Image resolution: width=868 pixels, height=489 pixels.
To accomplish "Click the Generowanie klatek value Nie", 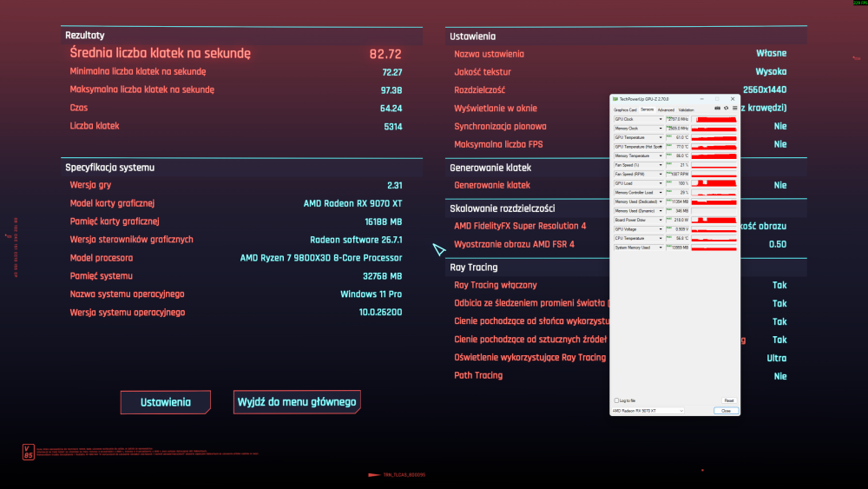I will coord(780,186).
